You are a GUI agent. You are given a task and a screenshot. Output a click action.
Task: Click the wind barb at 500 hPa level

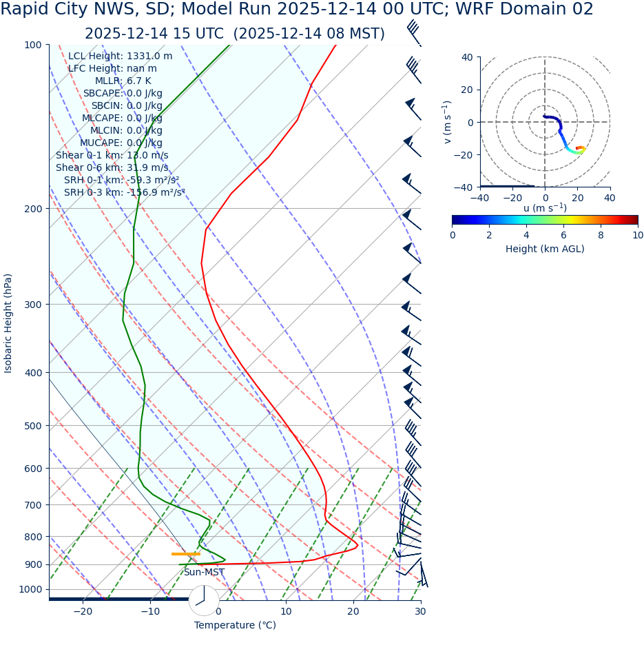[x=412, y=431]
